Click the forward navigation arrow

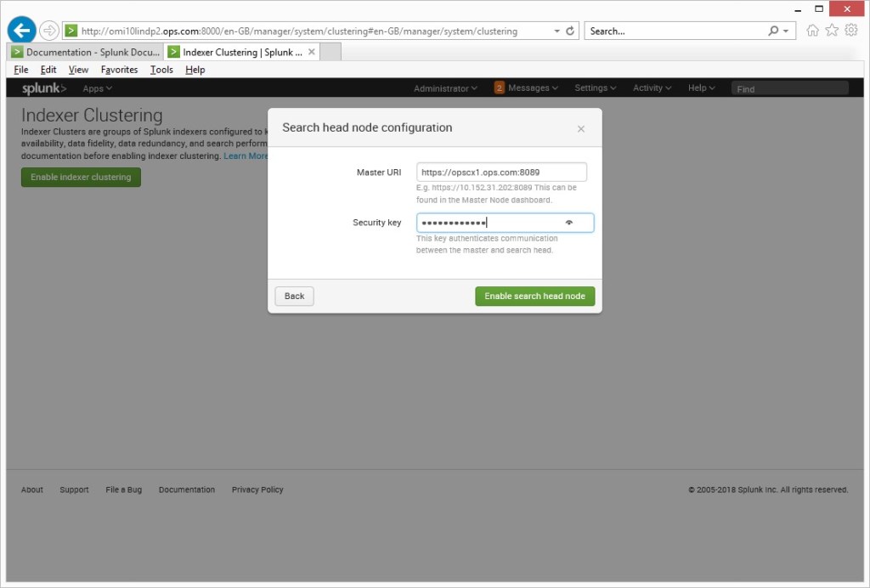point(48,29)
